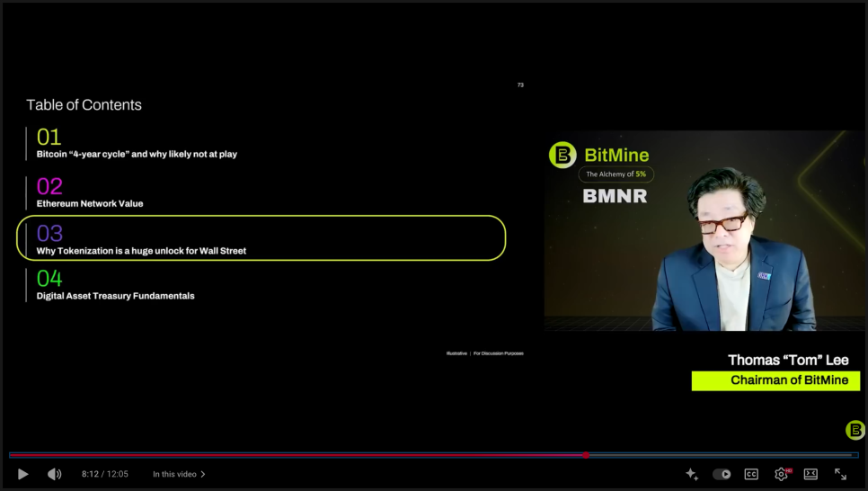Select 'Ethereum Network Value' section

pos(90,203)
